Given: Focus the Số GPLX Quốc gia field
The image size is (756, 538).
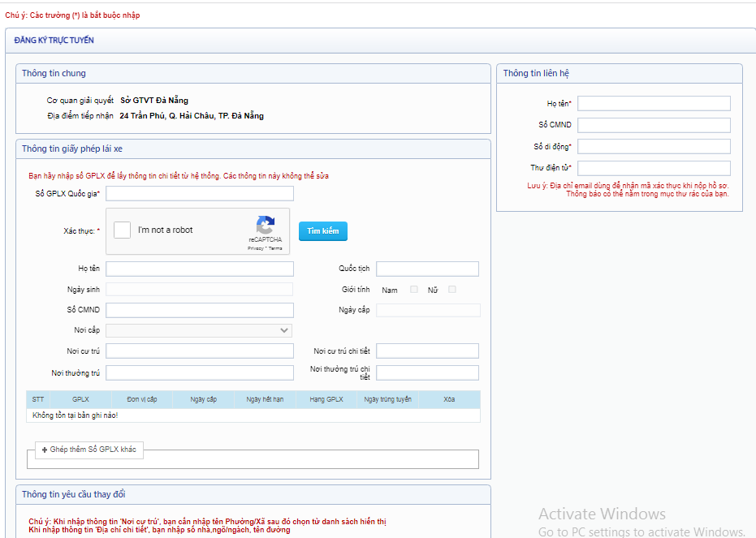Looking at the screenshot, I should (200, 194).
